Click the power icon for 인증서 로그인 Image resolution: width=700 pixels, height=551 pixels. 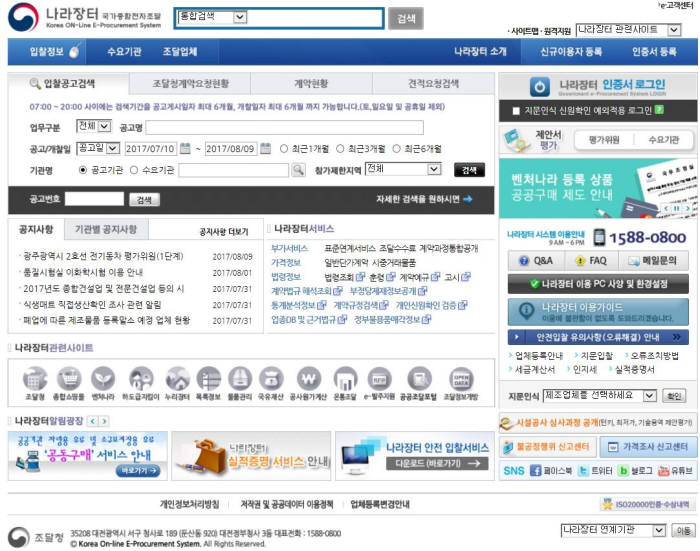pyautogui.click(x=540, y=87)
